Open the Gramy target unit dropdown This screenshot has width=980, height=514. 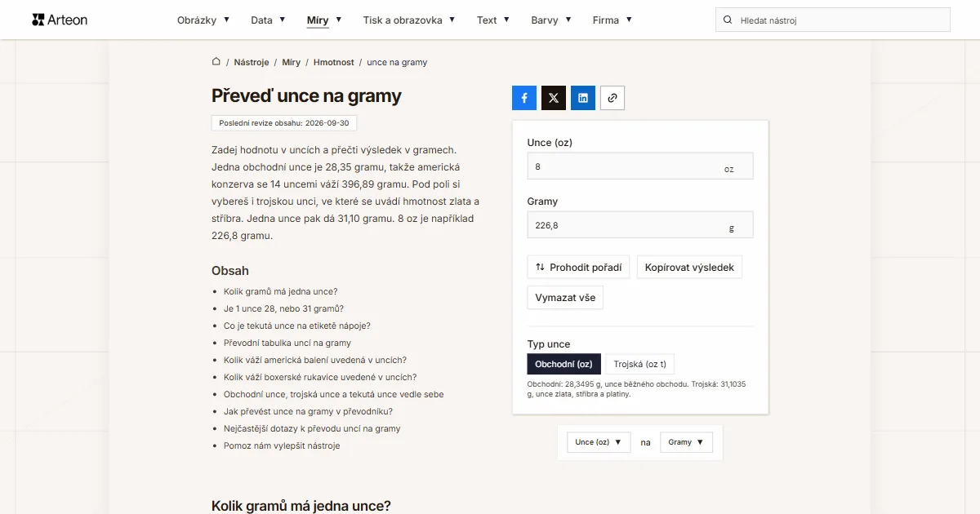coord(686,442)
